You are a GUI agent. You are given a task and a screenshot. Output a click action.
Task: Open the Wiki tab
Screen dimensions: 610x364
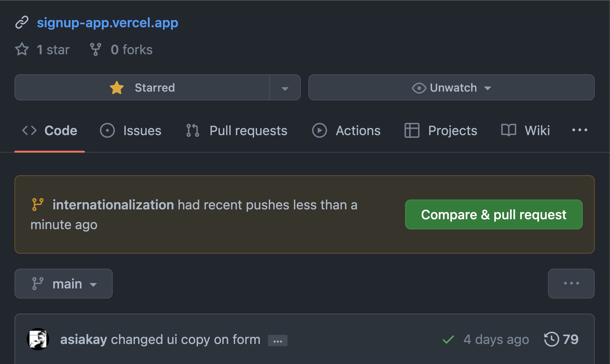pos(526,131)
